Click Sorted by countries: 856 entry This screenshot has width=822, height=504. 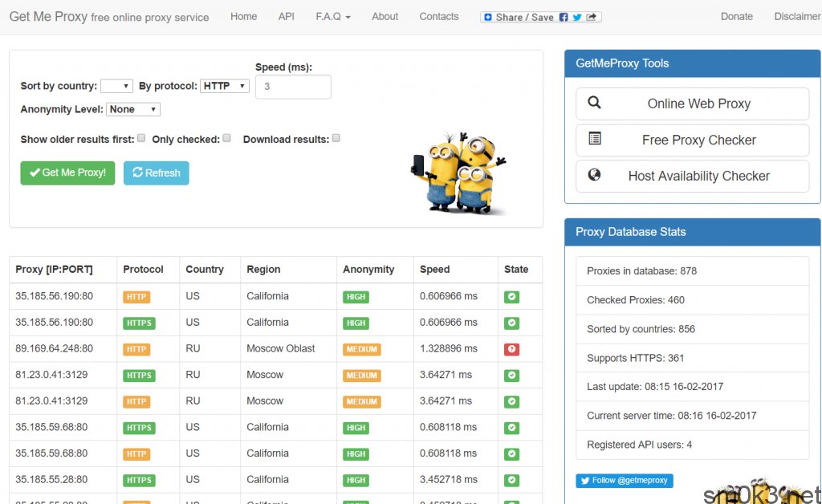click(693, 329)
